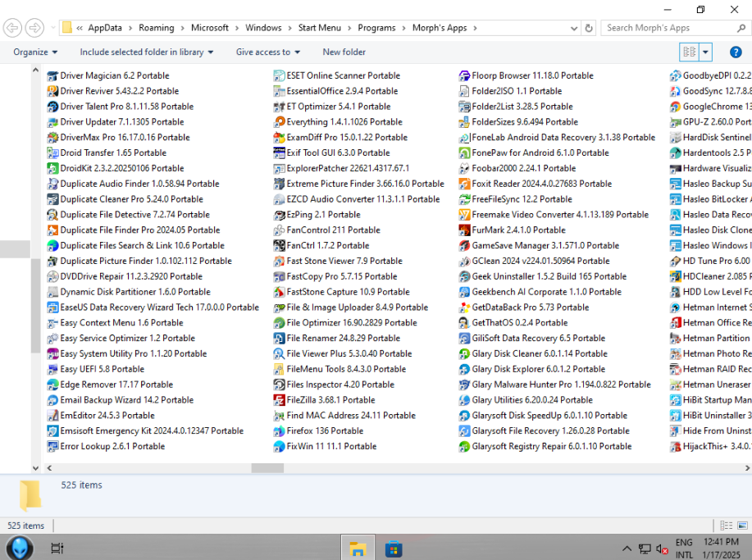This screenshot has height=560, width=752.
Task: Click the ExamDiff Pro 15.0.1.22 icon
Action: [x=279, y=138]
